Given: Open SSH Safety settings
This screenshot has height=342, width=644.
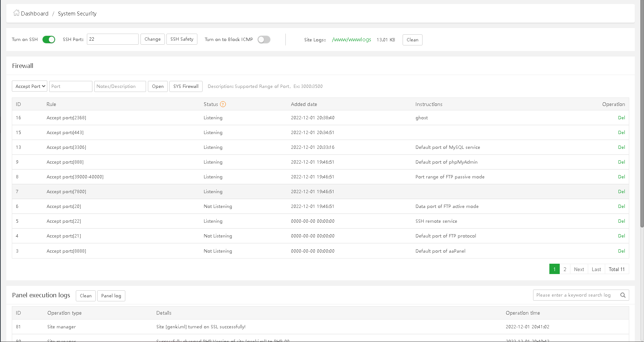Looking at the screenshot, I should click(182, 39).
